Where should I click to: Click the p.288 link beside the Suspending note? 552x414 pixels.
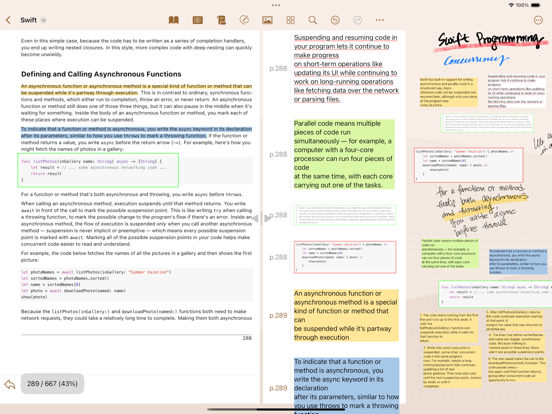pyautogui.click(x=278, y=69)
